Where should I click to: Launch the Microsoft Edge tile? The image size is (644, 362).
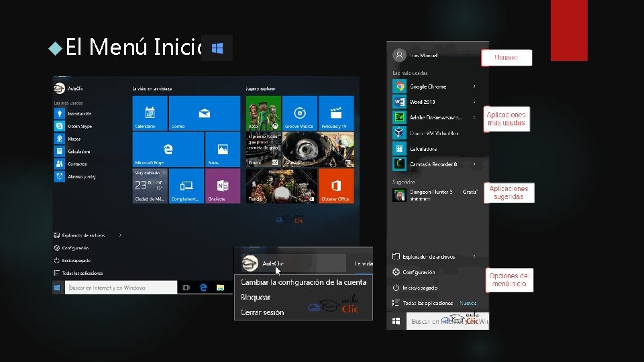pyautogui.click(x=168, y=149)
